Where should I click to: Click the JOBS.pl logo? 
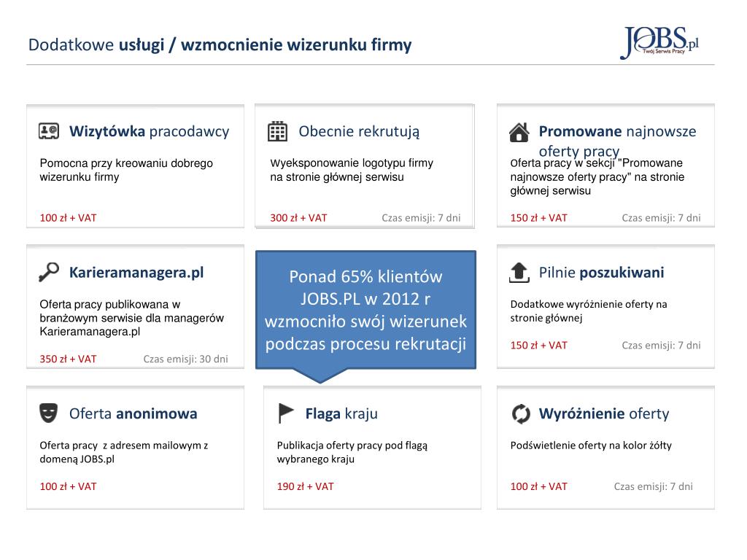(659, 42)
